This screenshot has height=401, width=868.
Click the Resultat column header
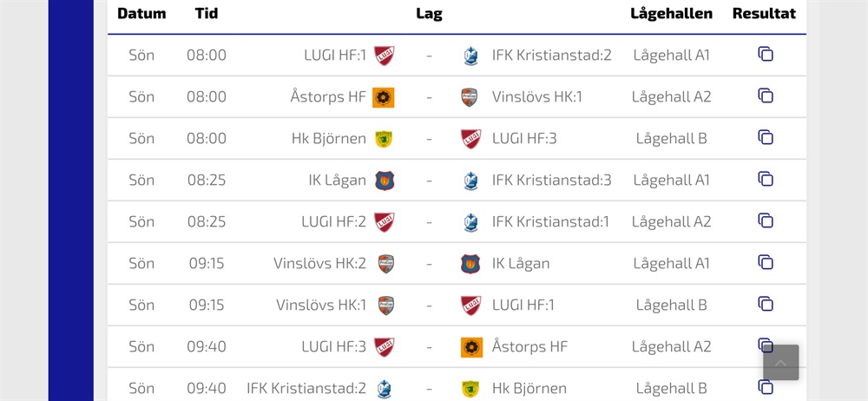point(764,14)
